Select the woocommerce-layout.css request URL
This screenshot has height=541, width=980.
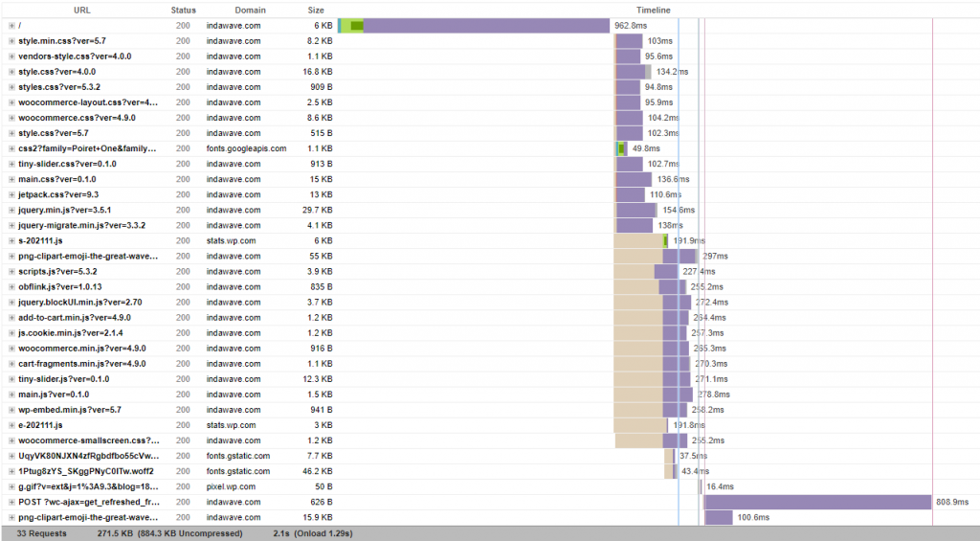coord(88,102)
